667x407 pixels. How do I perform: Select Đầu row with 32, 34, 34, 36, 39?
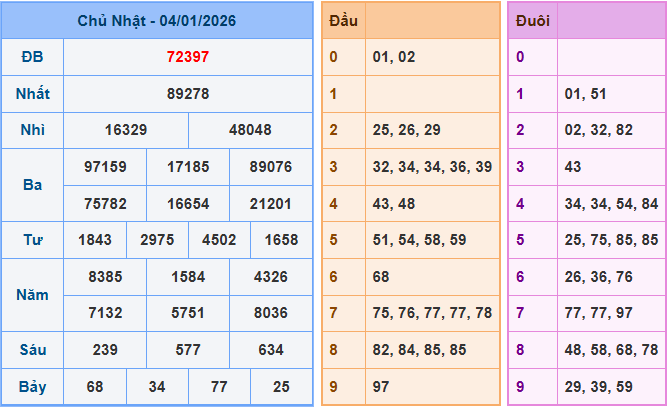click(431, 167)
